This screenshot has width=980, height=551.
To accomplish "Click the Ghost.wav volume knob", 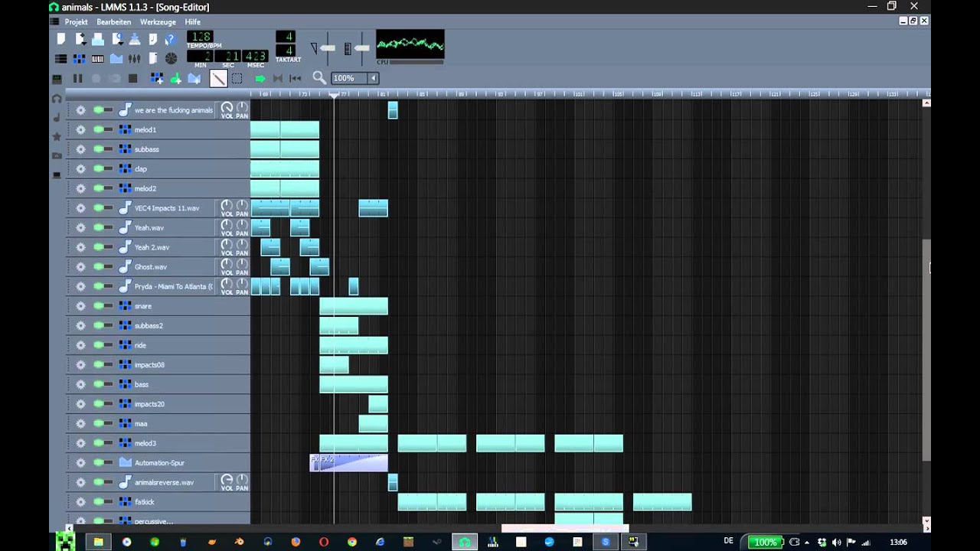I will [227, 264].
